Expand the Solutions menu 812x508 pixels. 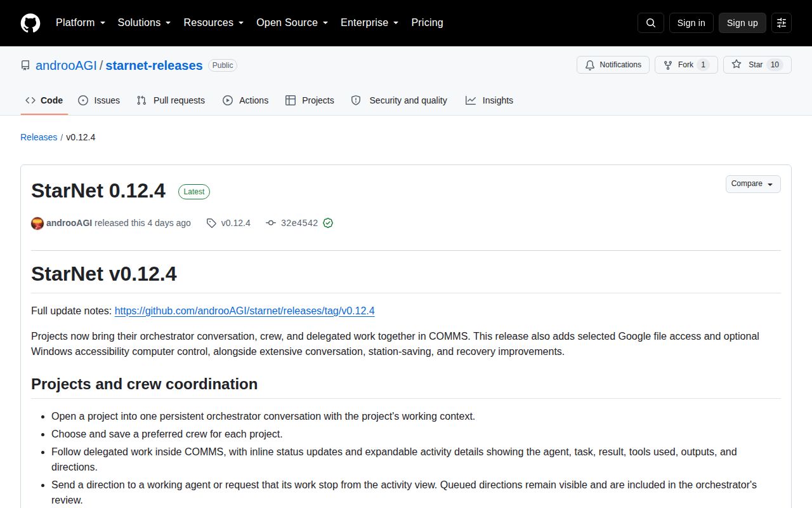click(145, 23)
